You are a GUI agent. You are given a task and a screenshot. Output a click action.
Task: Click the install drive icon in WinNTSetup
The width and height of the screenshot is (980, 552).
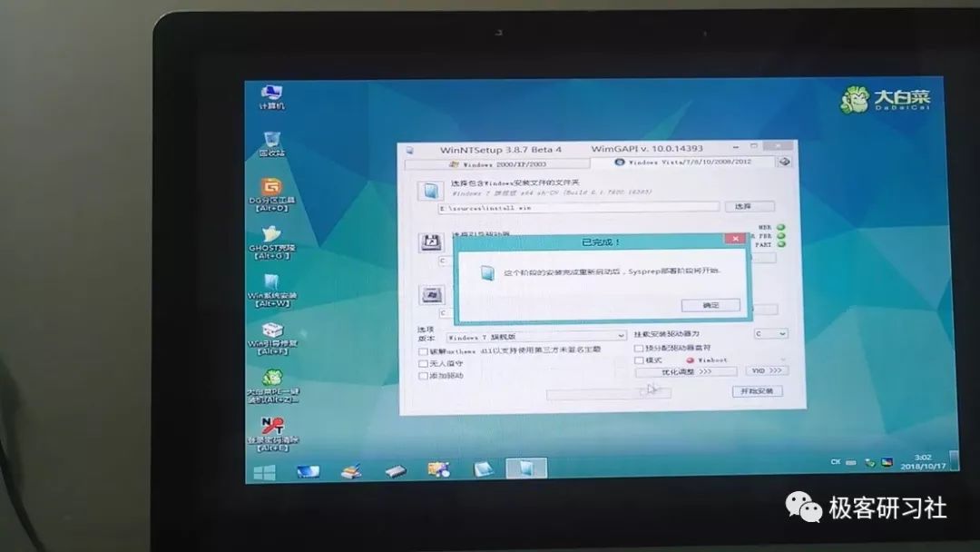coord(431,294)
